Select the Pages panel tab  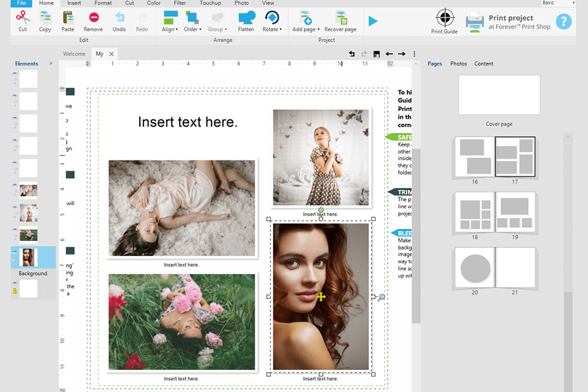pos(435,64)
